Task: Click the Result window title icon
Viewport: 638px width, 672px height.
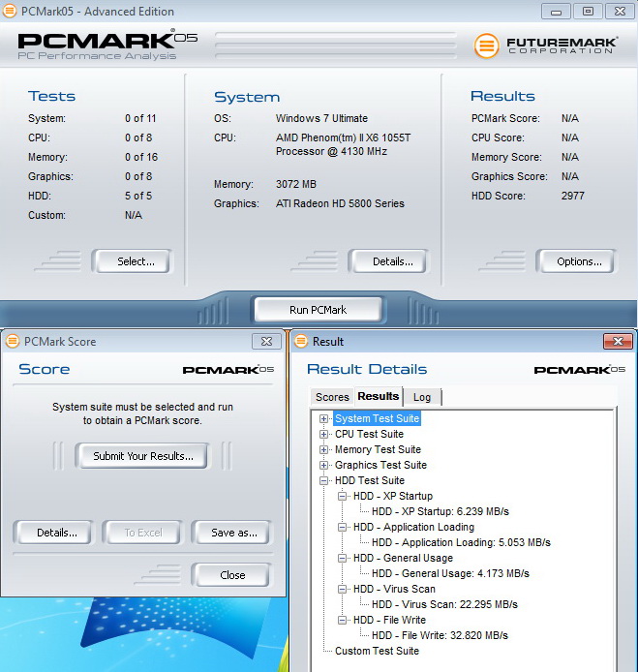Action: [x=301, y=341]
